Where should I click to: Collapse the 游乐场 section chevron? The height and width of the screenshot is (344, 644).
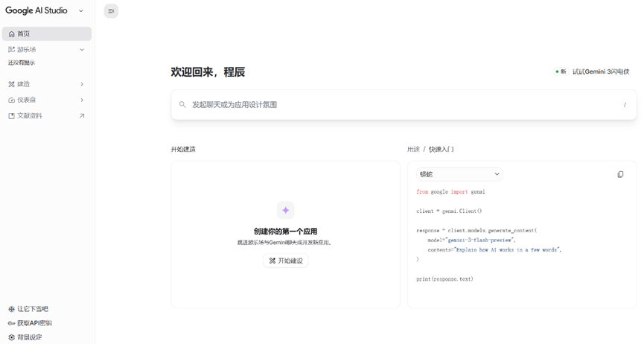(x=82, y=50)
